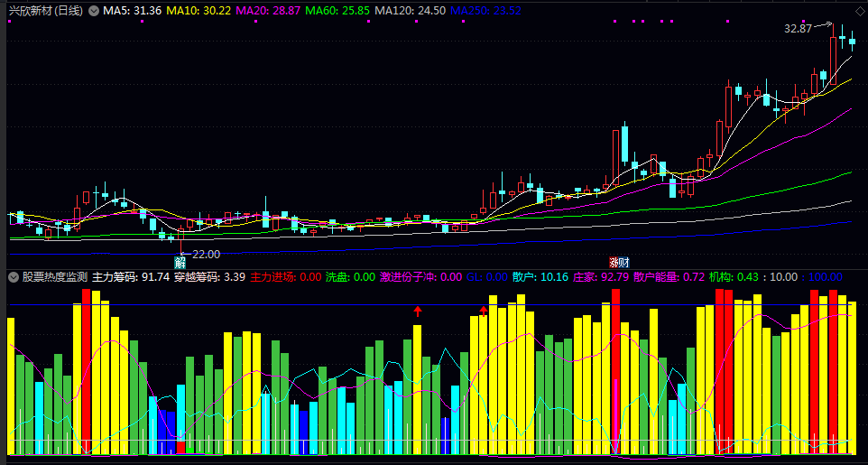Click the white : 10.00 reference value
868x465 pixels.
779,278
